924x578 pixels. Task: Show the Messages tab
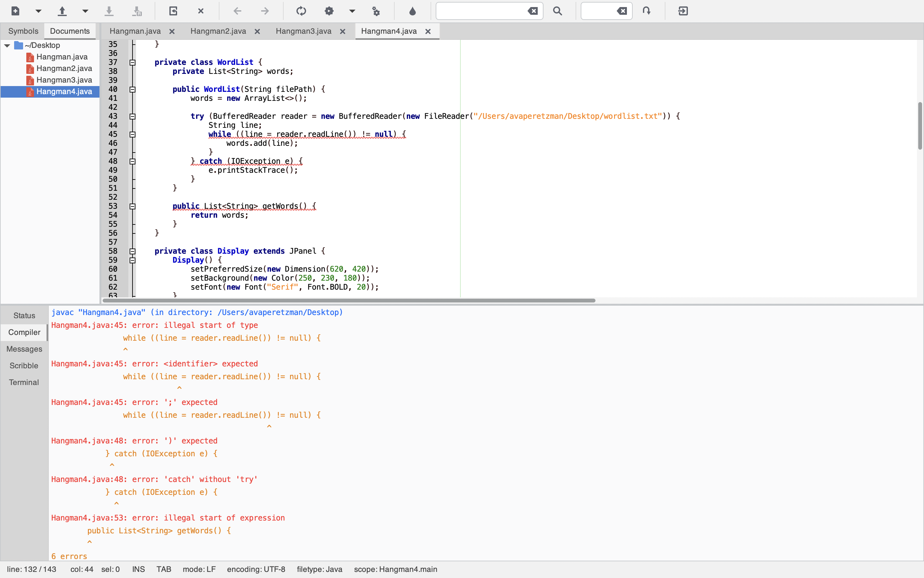click(x=24, y=349)
